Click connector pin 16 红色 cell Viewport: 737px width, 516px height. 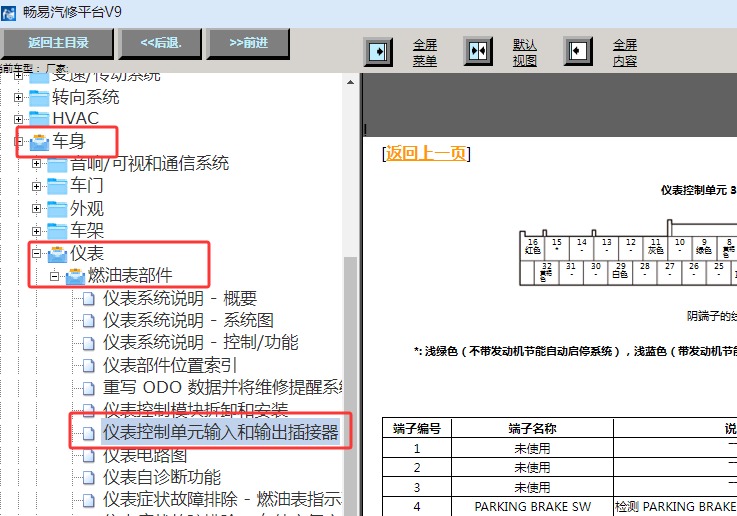pyautogui.click(x=533, y=247)
